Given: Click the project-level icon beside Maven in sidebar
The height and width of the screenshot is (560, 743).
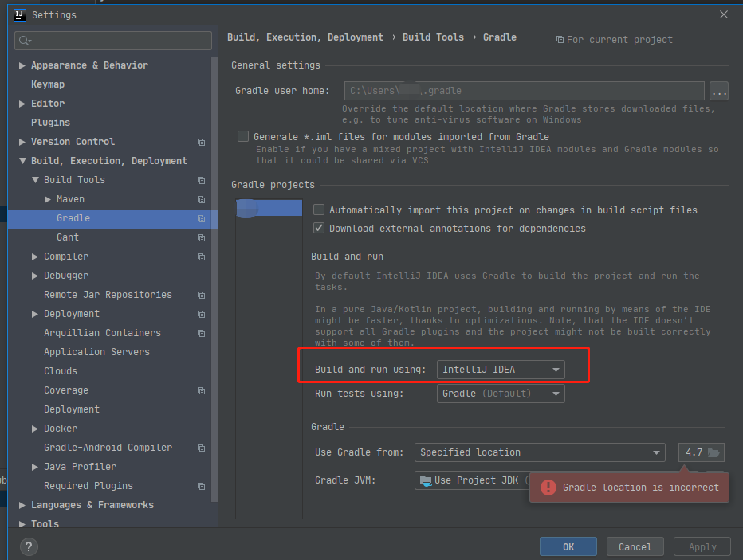Looking at the screenshot, I should 200,199.
